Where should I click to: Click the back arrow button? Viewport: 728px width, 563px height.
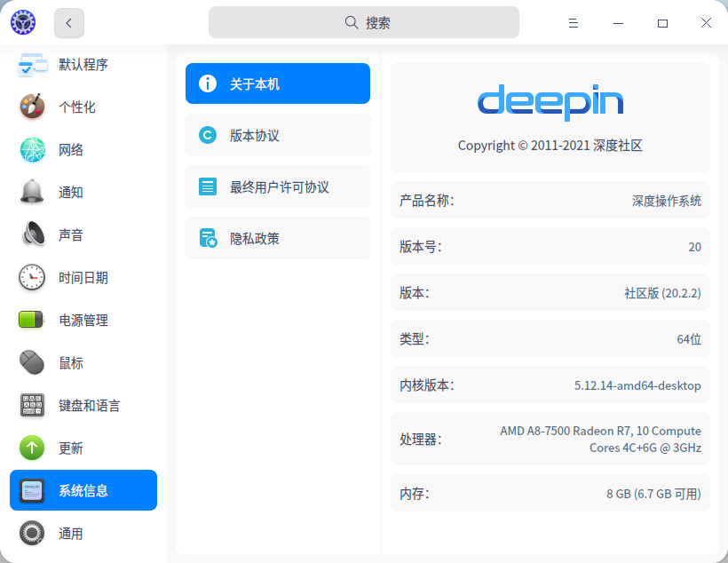(x=69, y=23)
